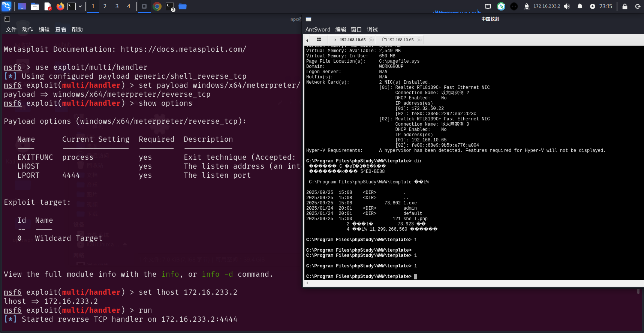This screenshot has height=333, width=644.
Task: Open the 编辑 menu in the terminal
Action: 44,30
